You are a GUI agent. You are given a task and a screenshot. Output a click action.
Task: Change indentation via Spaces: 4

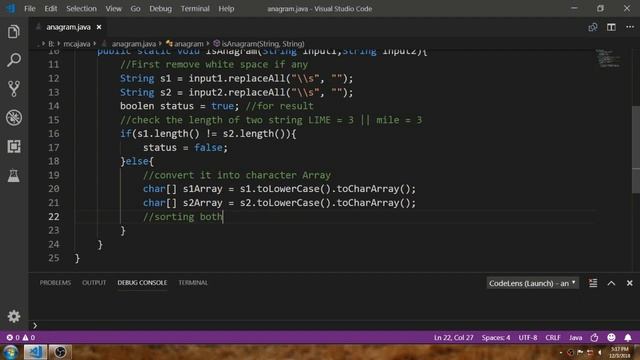tap(496, 338)
